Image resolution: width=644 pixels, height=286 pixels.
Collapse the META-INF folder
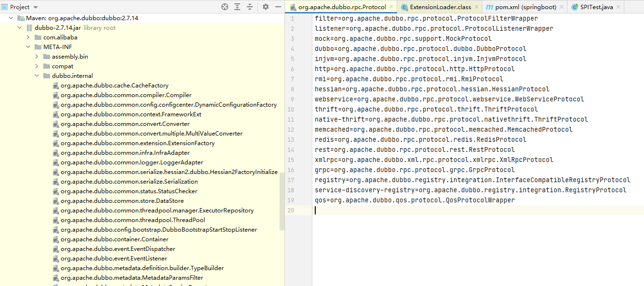[x=28, y=47]
